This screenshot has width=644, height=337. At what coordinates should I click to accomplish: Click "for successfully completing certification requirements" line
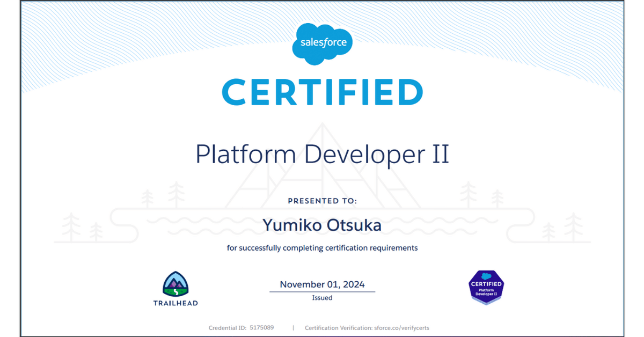[x=322, y=248]
